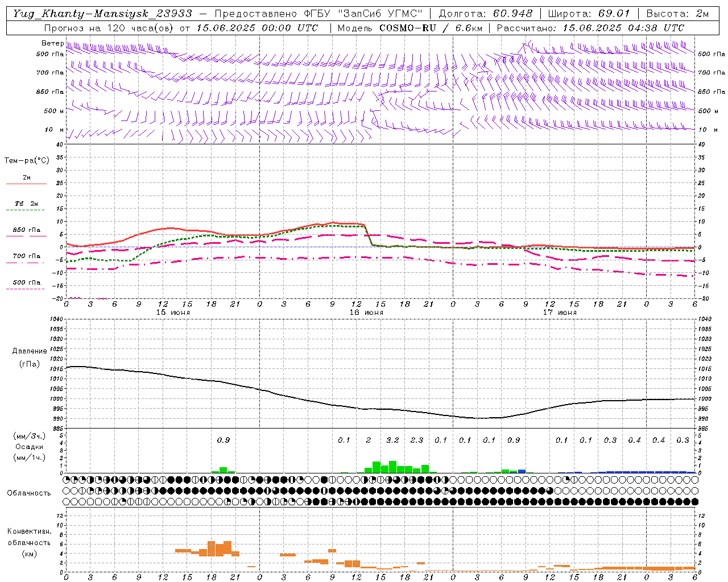Click the (км) unit label for convective cloudiness
Viewport: 728px width, 582px height.
29,553
